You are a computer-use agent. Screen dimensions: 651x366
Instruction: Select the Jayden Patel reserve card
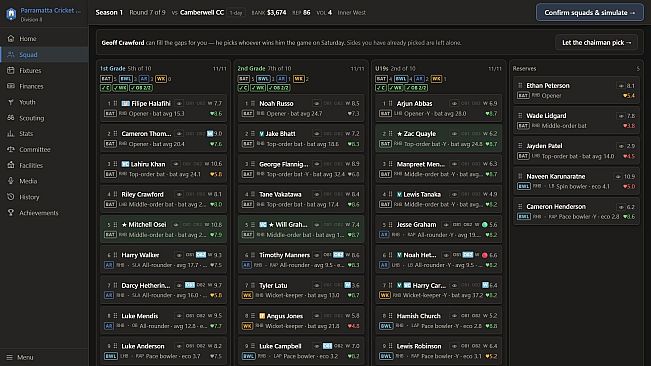point(576,151)
